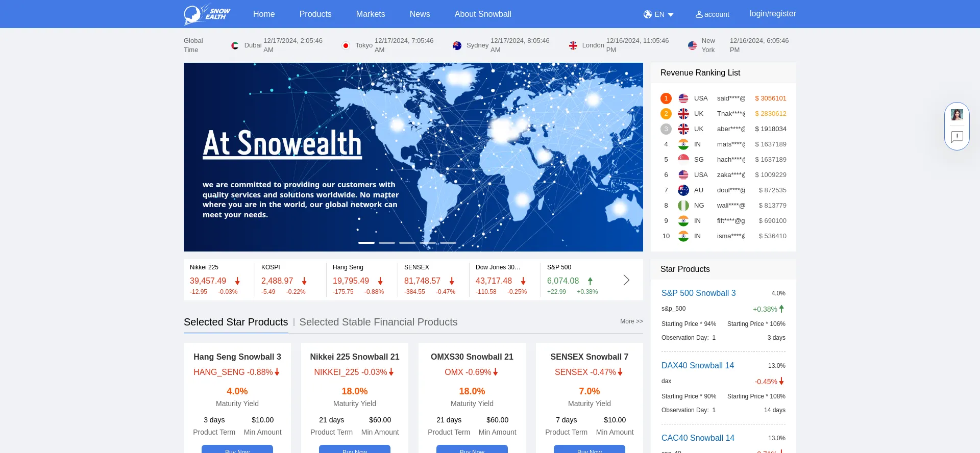Click the globe language icon
Screen dimensions: 980x453
tap(648, 14)
